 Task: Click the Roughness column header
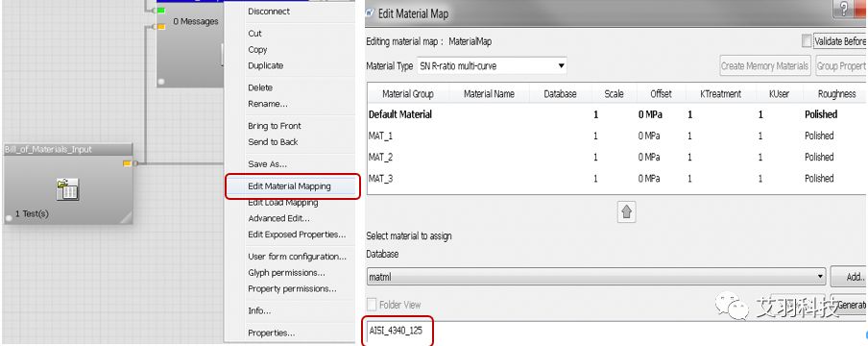[x=836, y=94]
